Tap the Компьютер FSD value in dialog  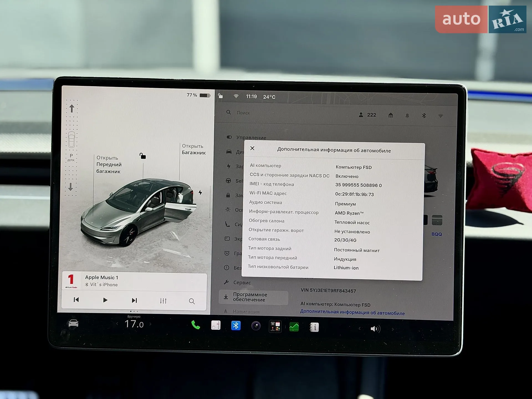click(354, 167)
